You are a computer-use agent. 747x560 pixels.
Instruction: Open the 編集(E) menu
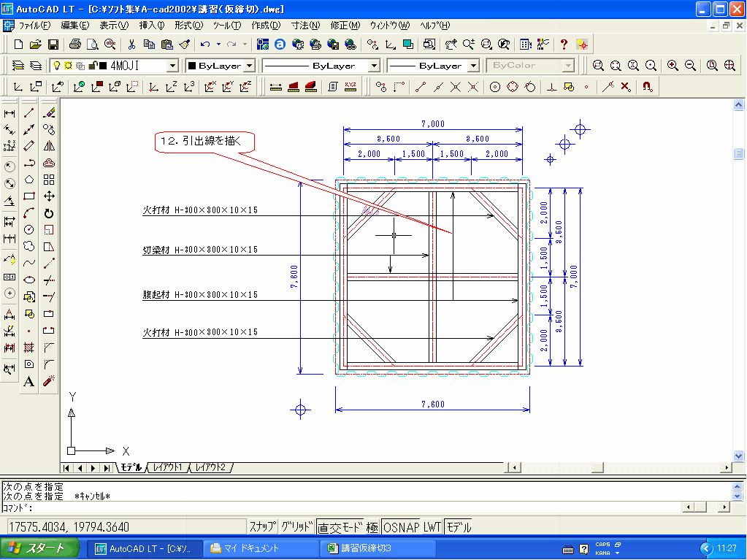(x=74, y=26)
